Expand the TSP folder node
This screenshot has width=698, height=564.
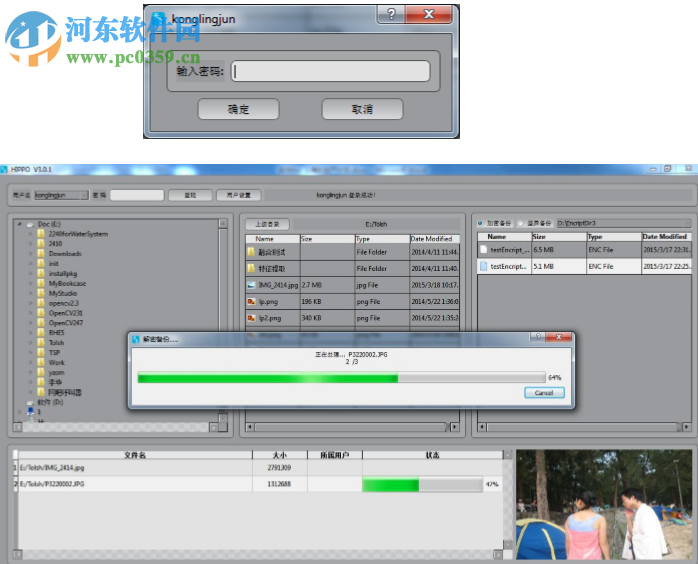click(x=30, y=352)
